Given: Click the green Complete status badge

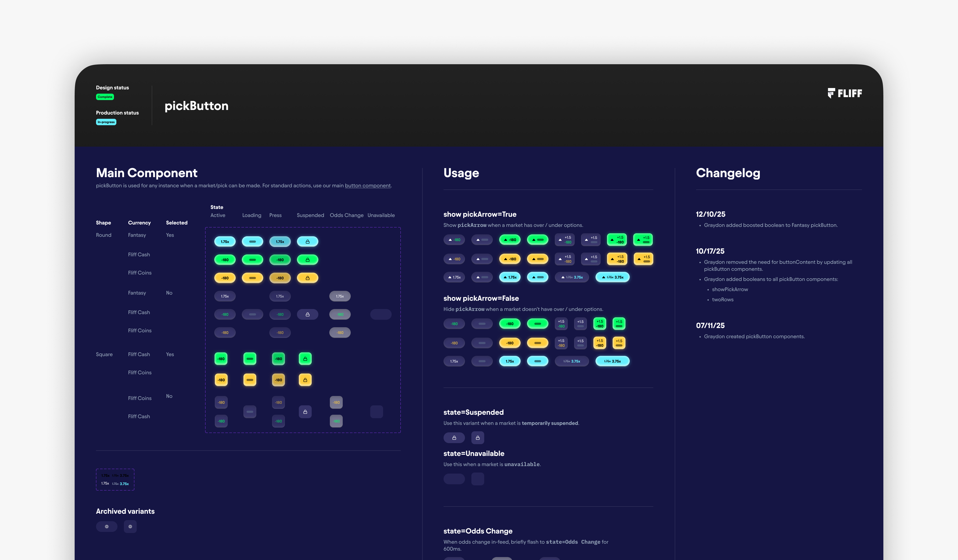Looking at the screenshot, I should point(105,97).
